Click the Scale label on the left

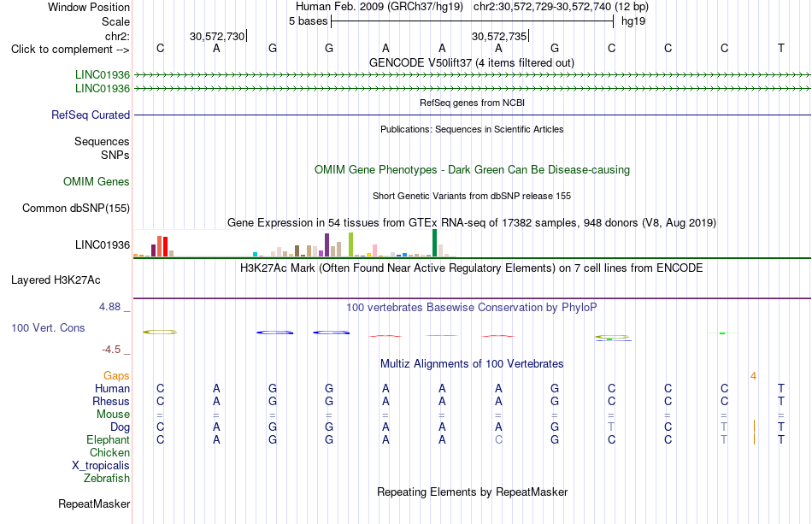[x=115, y=21]
